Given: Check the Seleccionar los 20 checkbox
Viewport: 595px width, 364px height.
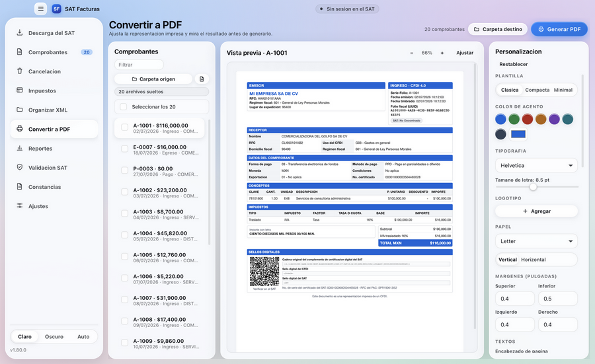Looking at the screenshot, I should [x=124, y=107].
